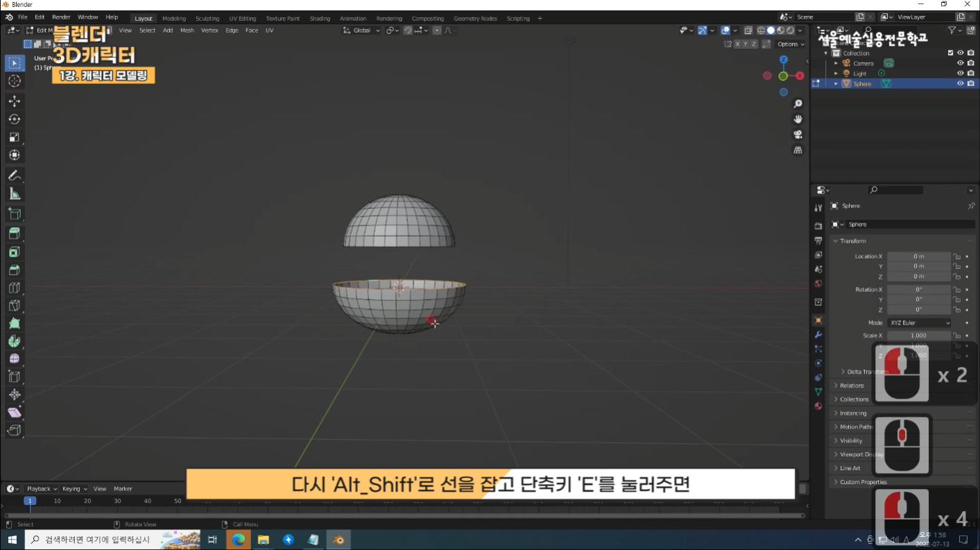Collapse the Collection tree in outliner
Screen dimensions: 980x550
click(x=826, y=53)
